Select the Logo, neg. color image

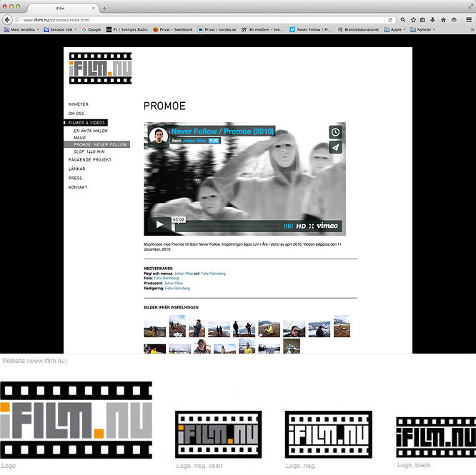(x=218, y=434)
